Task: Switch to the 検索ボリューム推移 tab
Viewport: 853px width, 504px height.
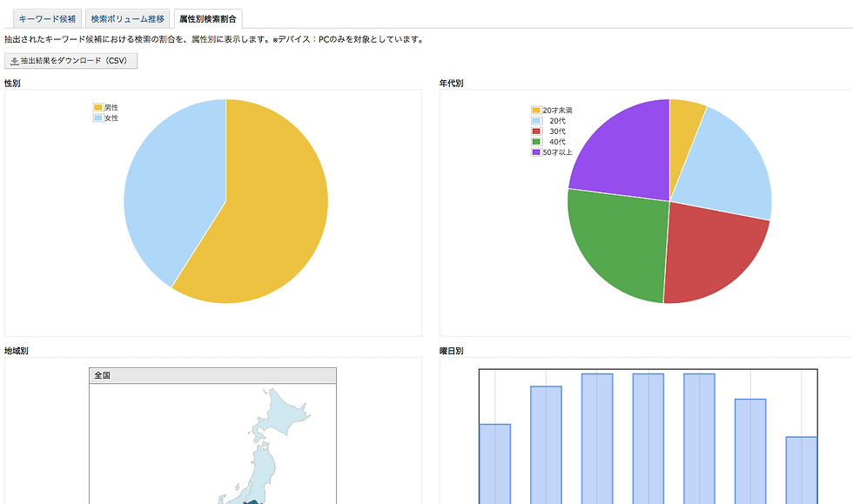Action: pos(127,19)
